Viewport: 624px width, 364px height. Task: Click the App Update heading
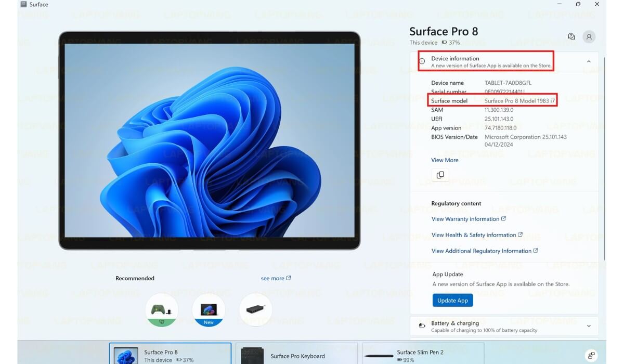[447, 274]
